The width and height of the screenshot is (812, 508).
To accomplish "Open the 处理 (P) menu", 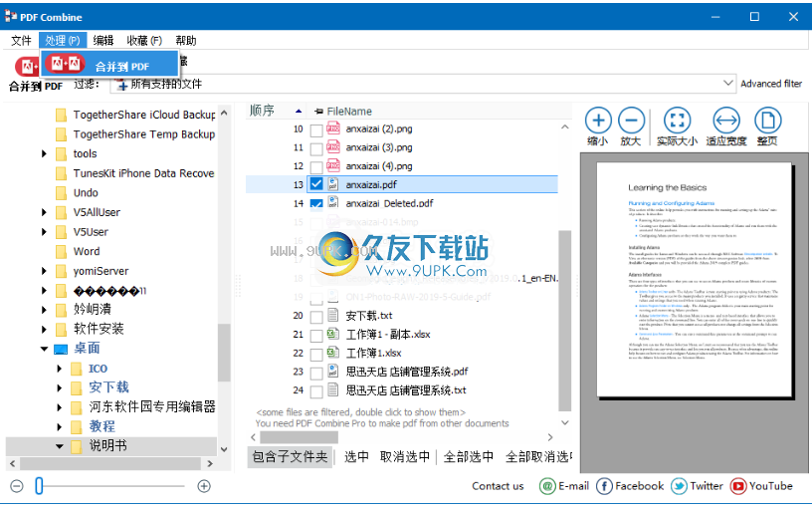I will 62,41.
